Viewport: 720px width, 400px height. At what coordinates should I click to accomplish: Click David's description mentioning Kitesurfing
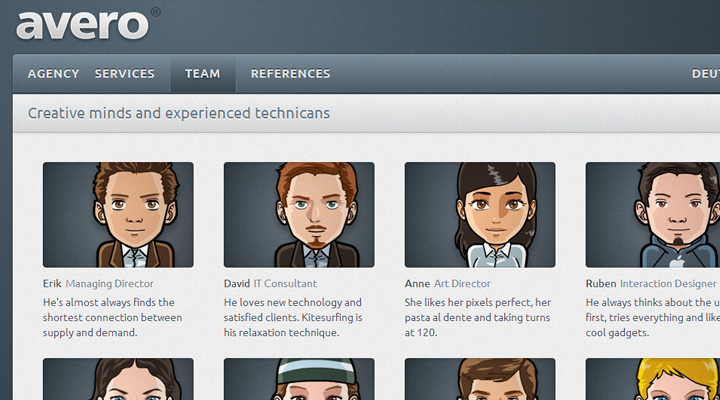point(293,317)
